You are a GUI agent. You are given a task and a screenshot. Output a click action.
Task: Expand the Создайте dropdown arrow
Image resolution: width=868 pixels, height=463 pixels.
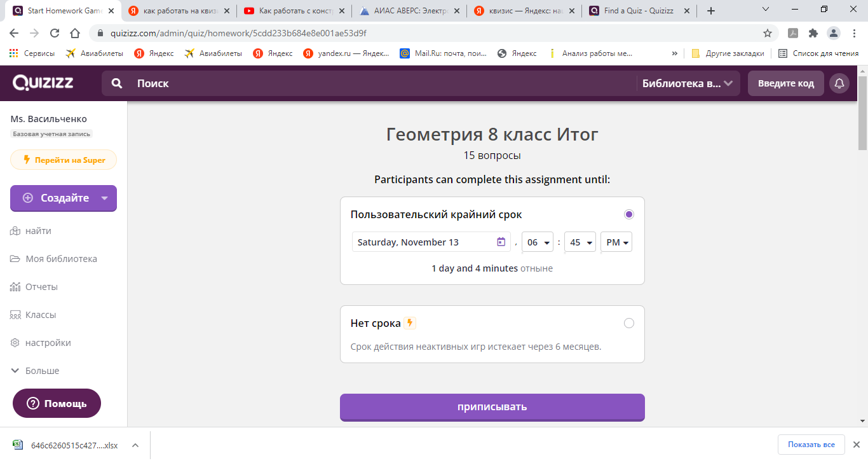coord(104,198)
